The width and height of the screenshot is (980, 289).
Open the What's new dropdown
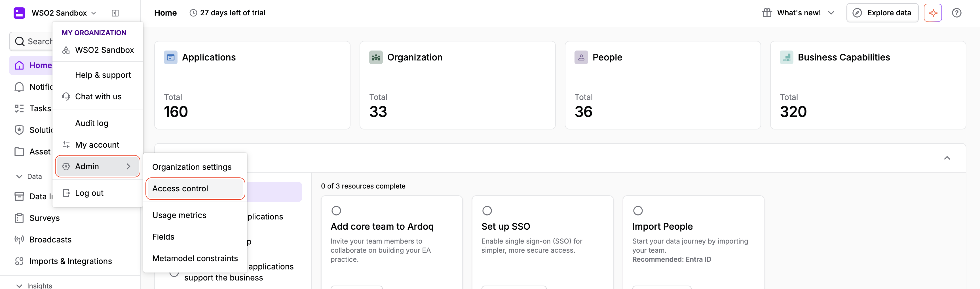(798, 13)
